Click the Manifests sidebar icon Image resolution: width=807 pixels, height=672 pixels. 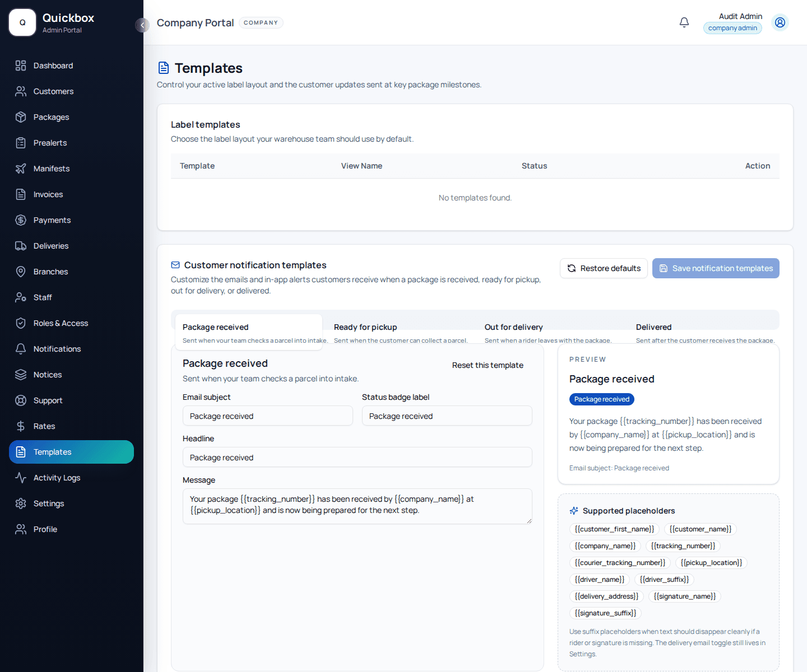coord(21,169)
